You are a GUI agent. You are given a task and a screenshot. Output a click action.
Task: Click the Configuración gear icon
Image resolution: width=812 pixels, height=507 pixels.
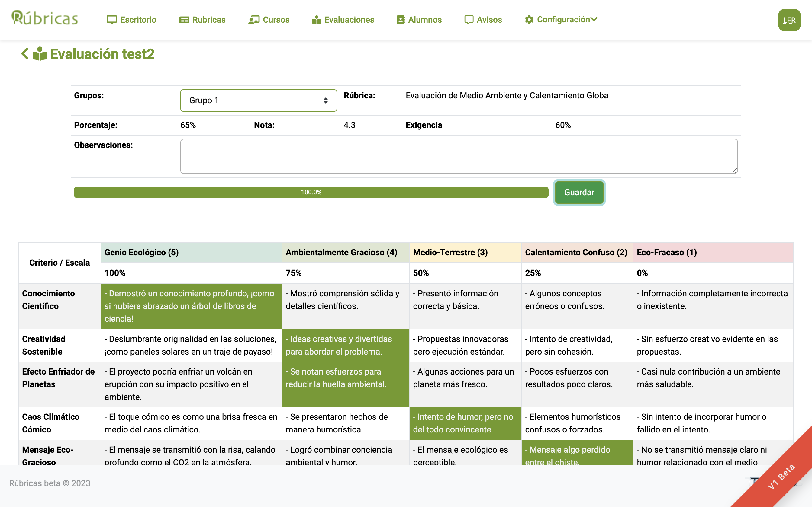pos(529,20)
